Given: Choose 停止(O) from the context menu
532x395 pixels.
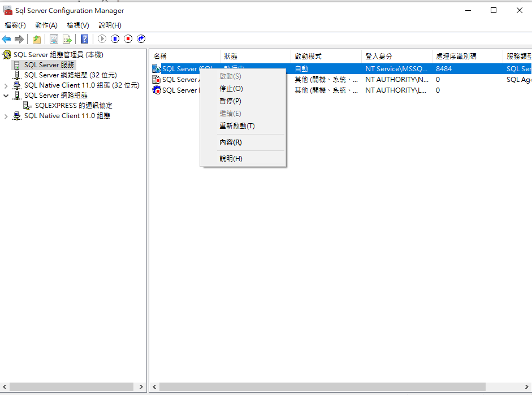Looking at the screenshot, I should tap(231, 89).
